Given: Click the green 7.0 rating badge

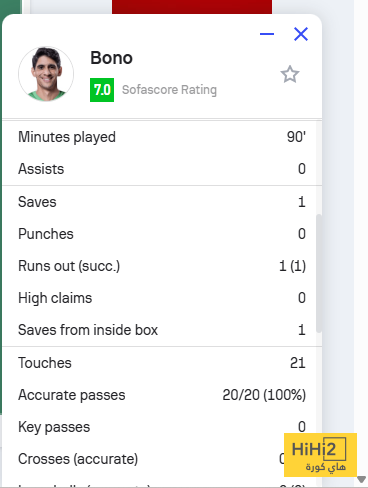Looking at the screenshot, I should coord(102,90).
